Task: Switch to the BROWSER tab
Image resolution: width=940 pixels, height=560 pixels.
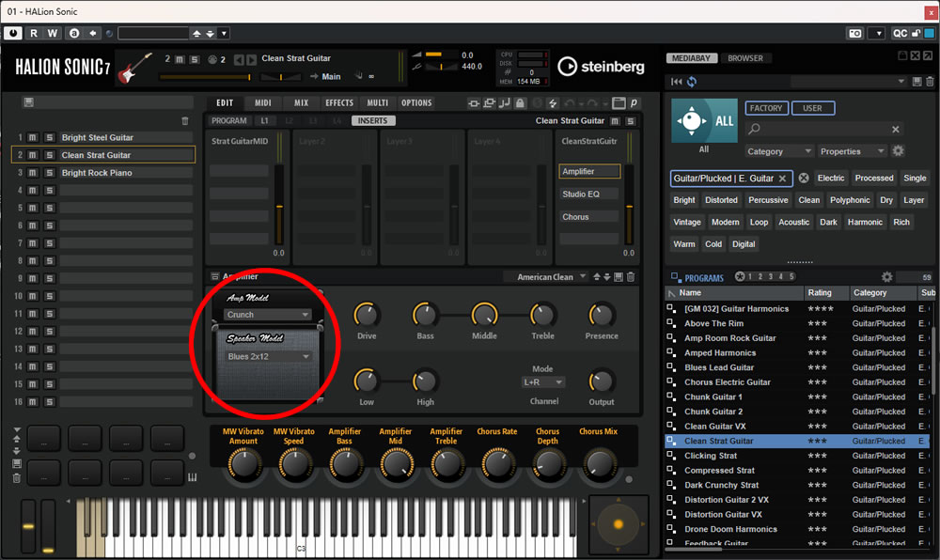Action: click(745, 58)
